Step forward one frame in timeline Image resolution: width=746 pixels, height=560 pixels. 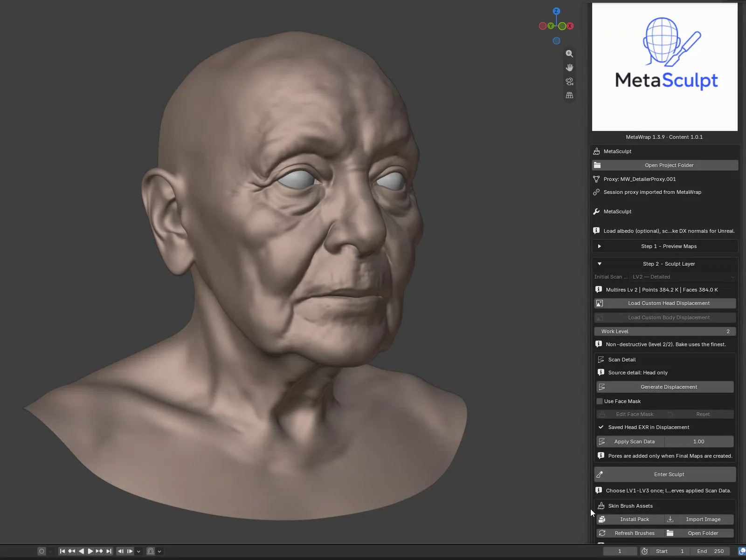(x=130, y=551)
